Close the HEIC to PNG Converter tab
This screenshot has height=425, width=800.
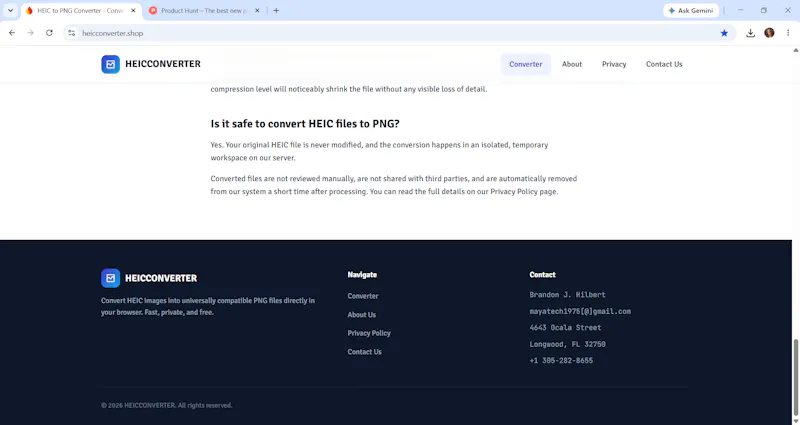point(133,10)
